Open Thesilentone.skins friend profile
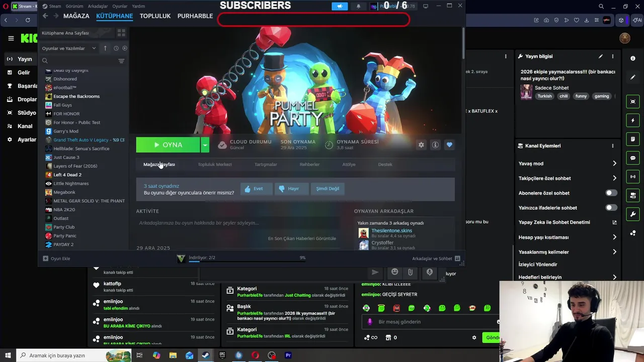Image resolution: width=644 pixels, height=362 pixels. (391, 230)
